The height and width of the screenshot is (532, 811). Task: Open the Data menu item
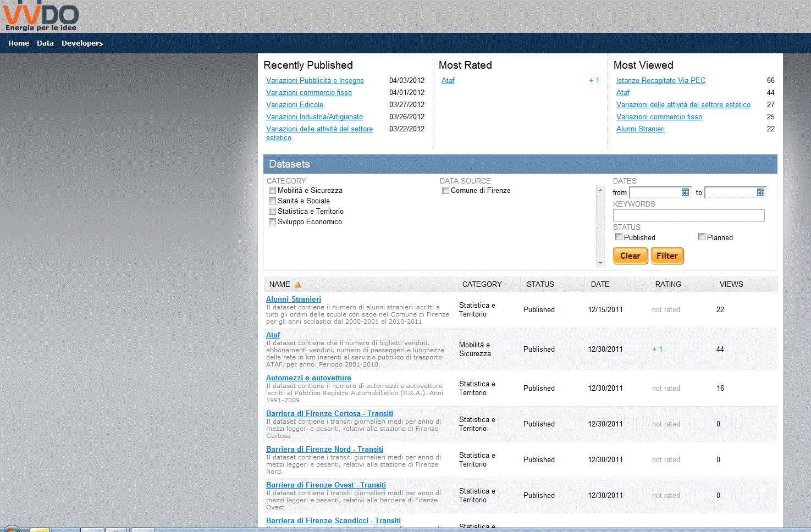tap(45, 43)
